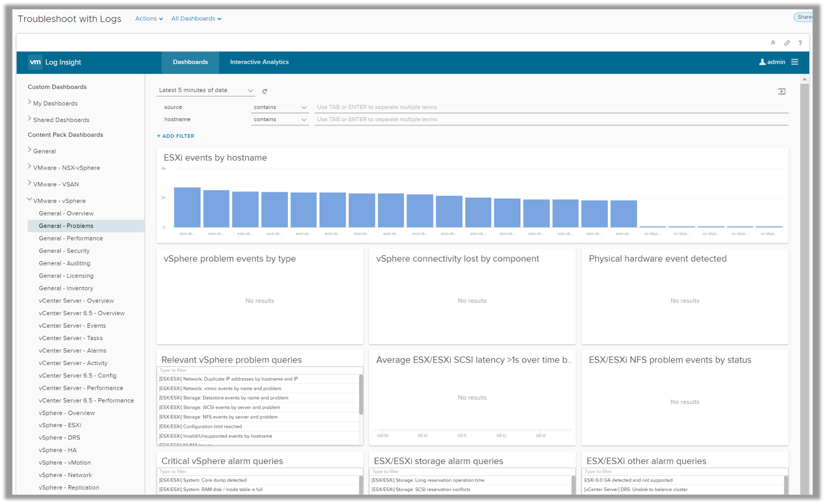The height and width of the screenshot is (504, 825).
Task: Open the time range dropdown
Action: pyautogui.click(x=206, y=90)
